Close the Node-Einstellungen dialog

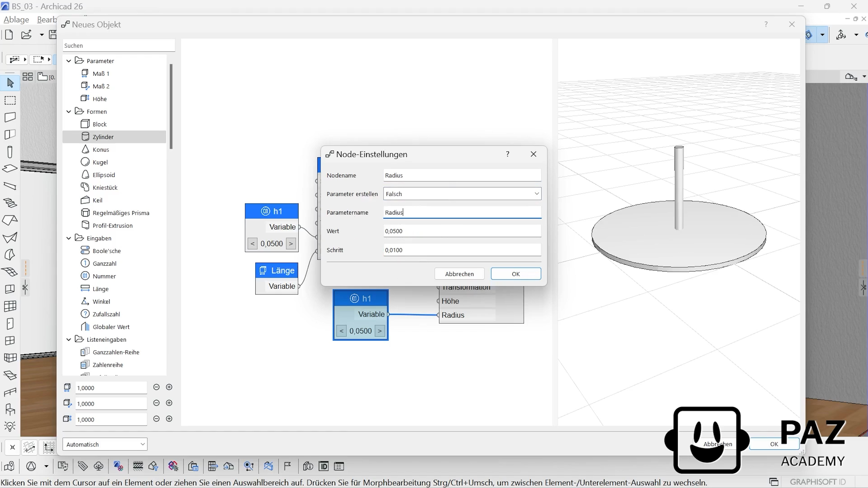point(533,154)
